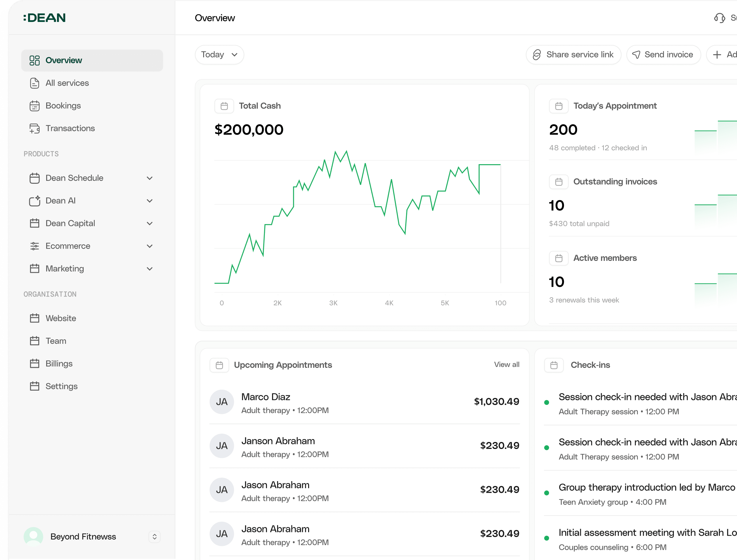Screen dimensions: 737x560
Task: Click the Outstanding invoices calendar icon
Action: coord(559,182)
